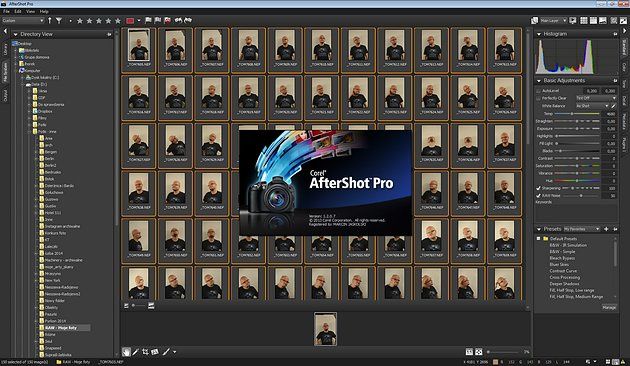The height and width of the screenshot is (366, 630).
Task: Click the rotate left icon in top toolbar
Action: (178, 20)
